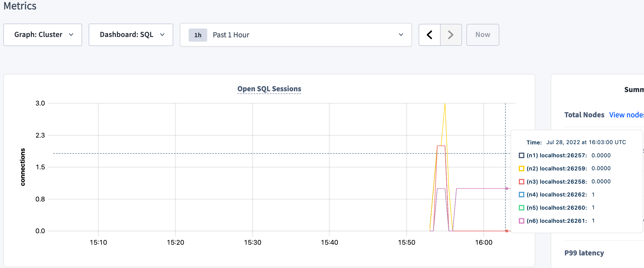Open the Dashboard: SQL dropdown
Viewport: 644px width, 268px height.
pyautogui.click(x=131, y=35)
